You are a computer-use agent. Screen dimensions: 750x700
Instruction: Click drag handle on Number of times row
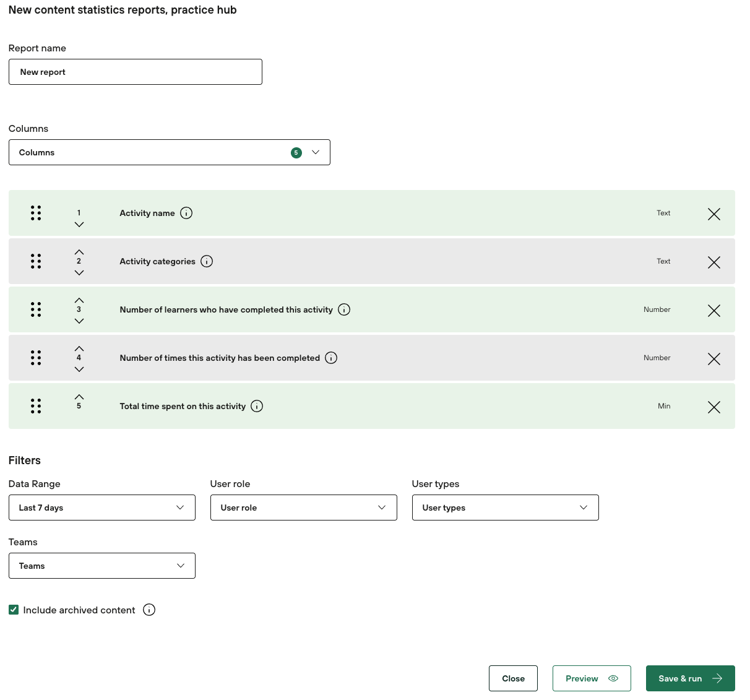36,358
